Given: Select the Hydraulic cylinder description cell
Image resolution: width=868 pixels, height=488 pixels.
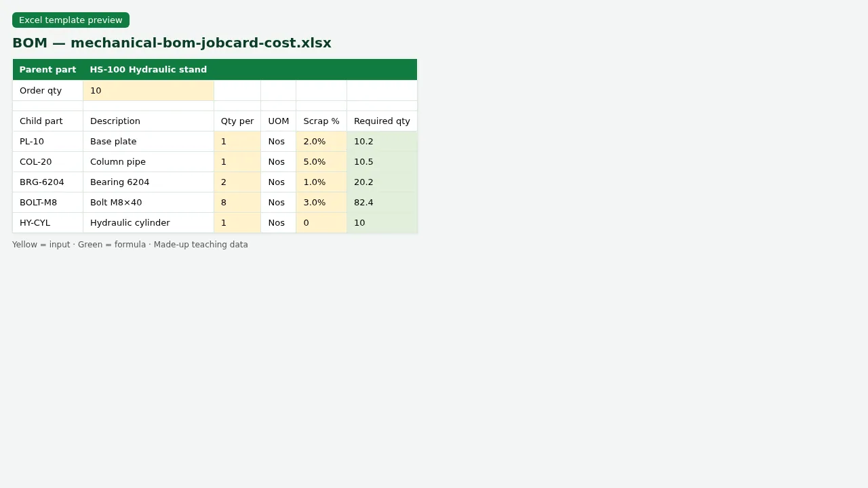Looking at the screenshot, I should (x=149, y=223).
